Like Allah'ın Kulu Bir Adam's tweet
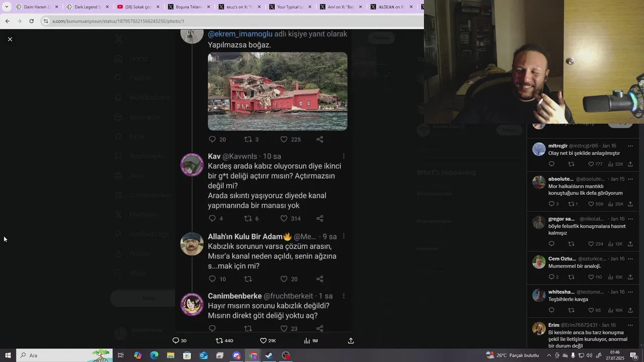 (284, 279)
